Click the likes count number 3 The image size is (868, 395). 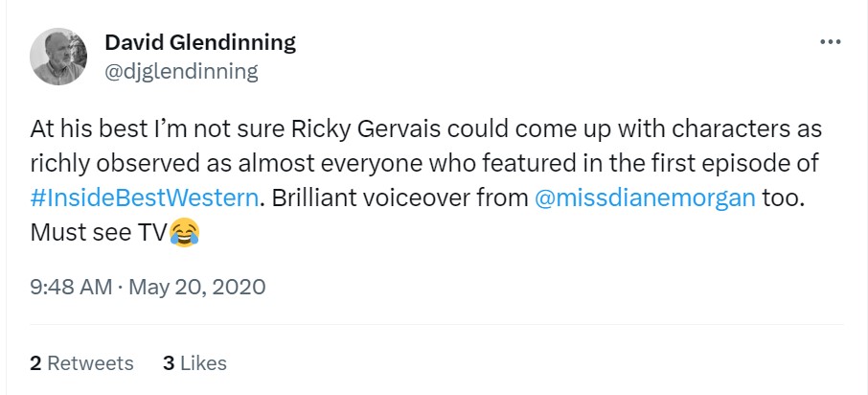coord(169,363)
